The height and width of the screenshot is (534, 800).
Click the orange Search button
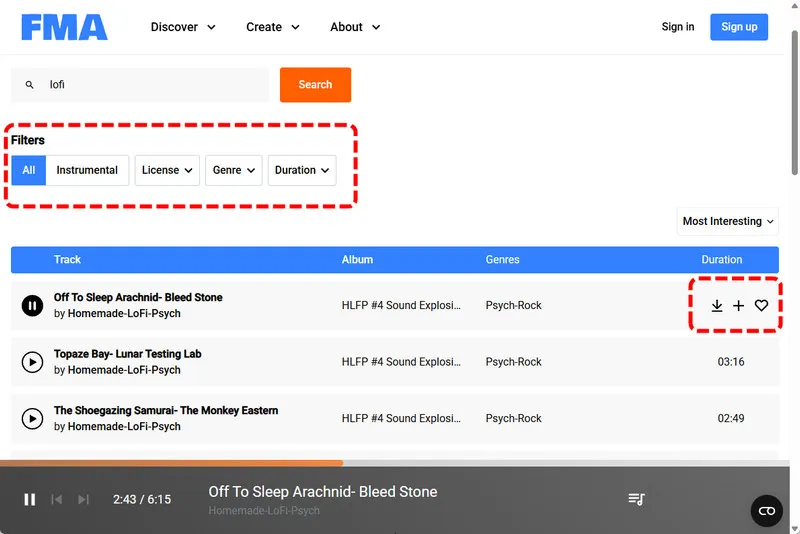tap(315, 85)
